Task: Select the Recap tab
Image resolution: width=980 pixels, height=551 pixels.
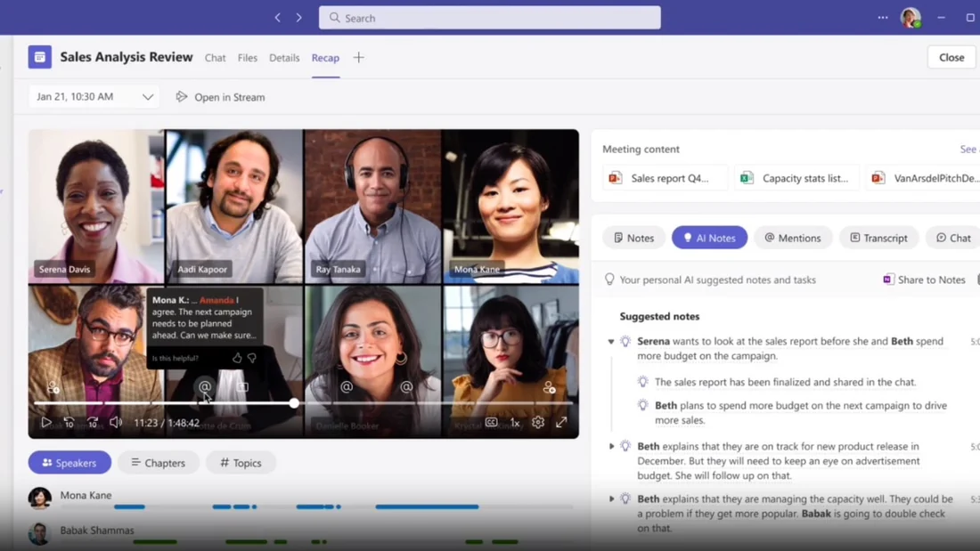Action: 325,58
